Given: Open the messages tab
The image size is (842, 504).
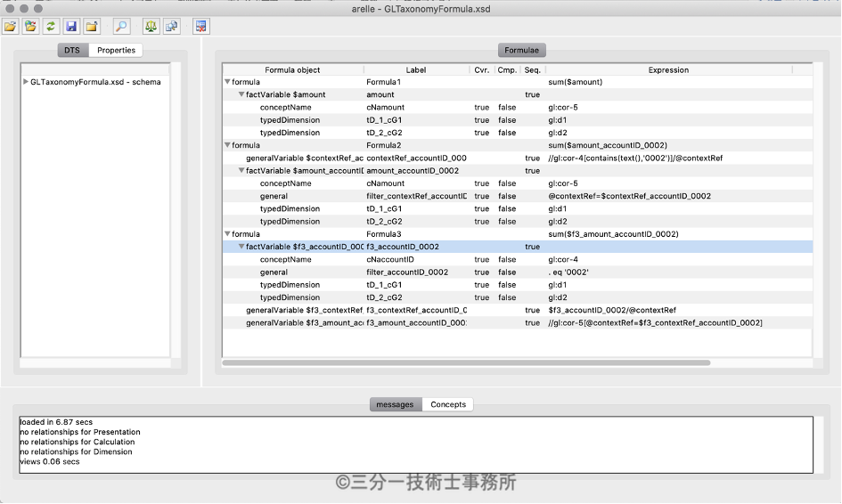Looking at the screenshot, I should 396,404.
